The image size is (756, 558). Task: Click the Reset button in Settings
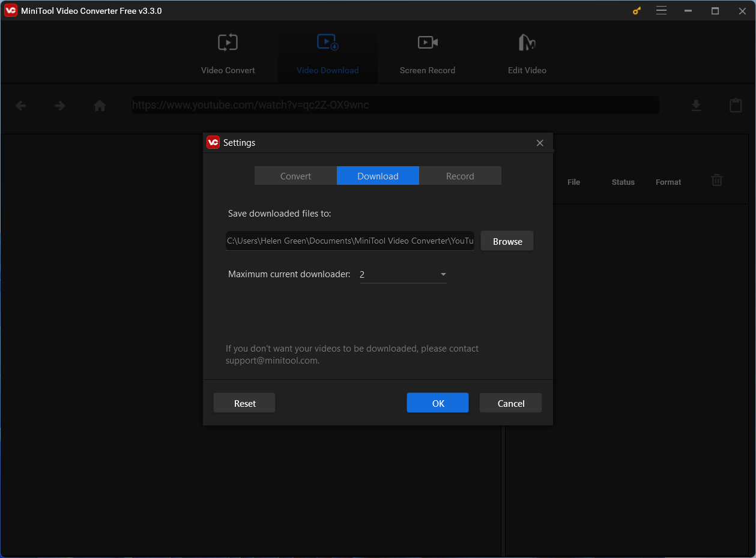(x=244, y=403)
